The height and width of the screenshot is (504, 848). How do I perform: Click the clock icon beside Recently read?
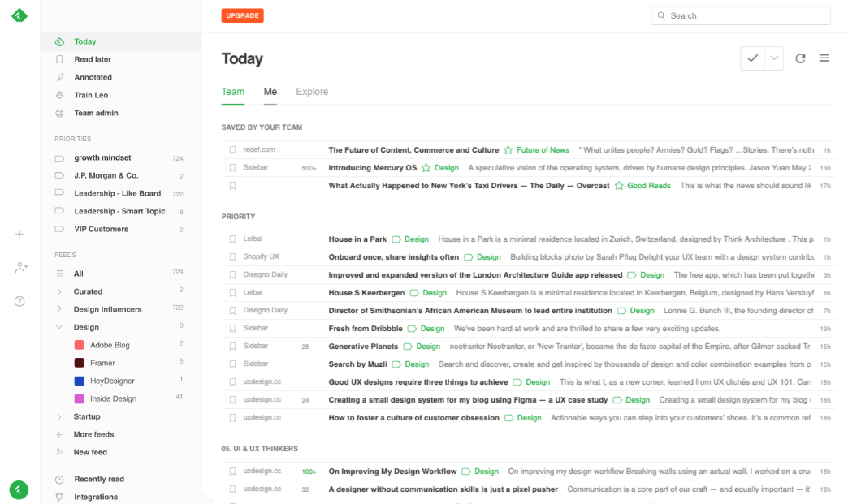59,479
